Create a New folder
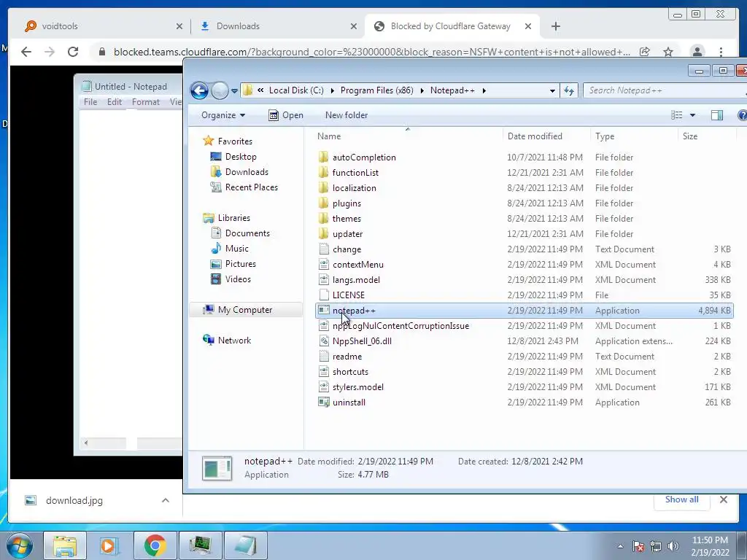Screen dimensions: 747x560 [x=347, y=115]
